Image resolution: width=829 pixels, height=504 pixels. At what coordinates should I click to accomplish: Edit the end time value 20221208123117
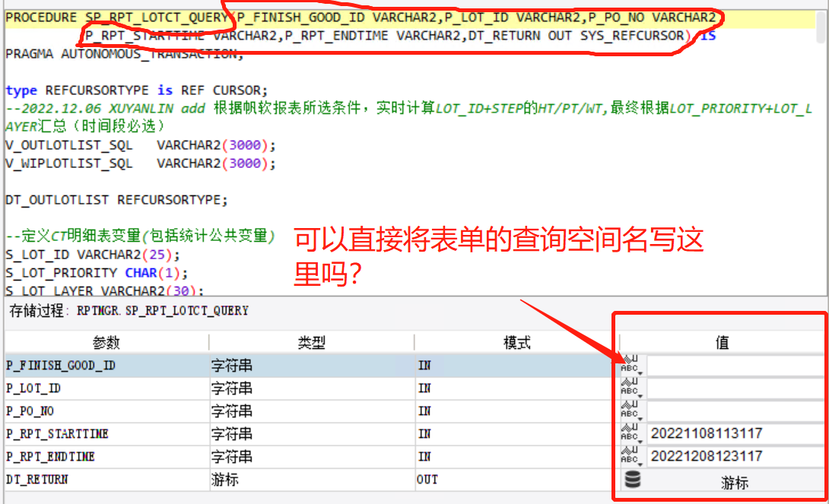(x=735, y=456)
